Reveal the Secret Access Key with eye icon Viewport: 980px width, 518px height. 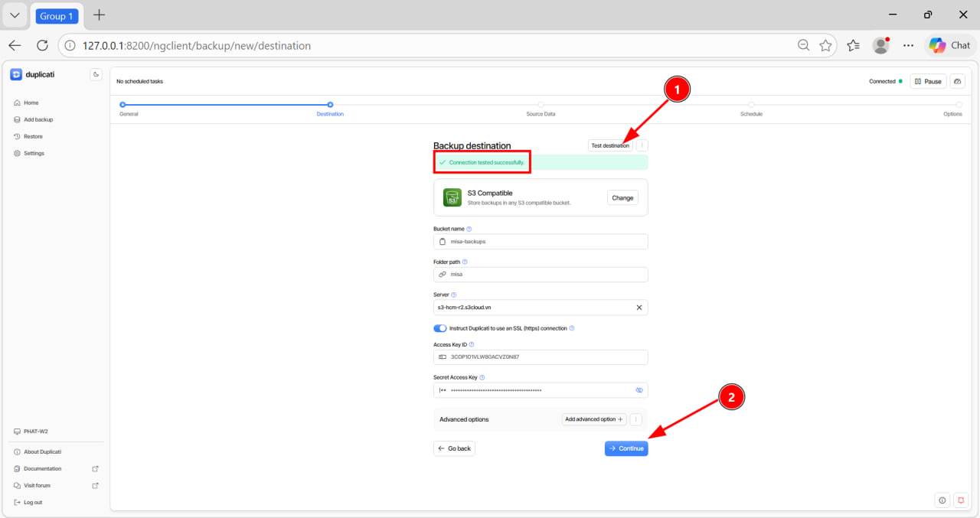tap(639, 390)
